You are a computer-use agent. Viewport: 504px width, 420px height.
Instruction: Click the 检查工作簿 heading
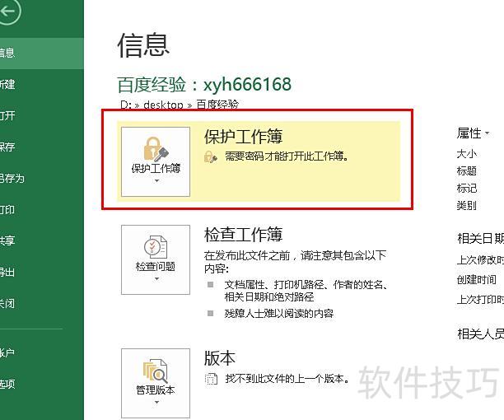tap(243, 235)
